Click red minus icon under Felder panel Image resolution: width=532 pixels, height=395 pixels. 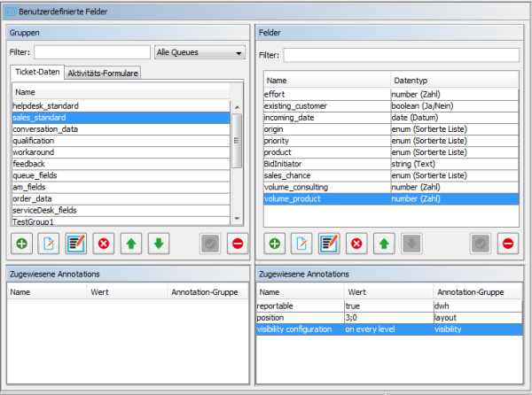[x=508, y=243]
